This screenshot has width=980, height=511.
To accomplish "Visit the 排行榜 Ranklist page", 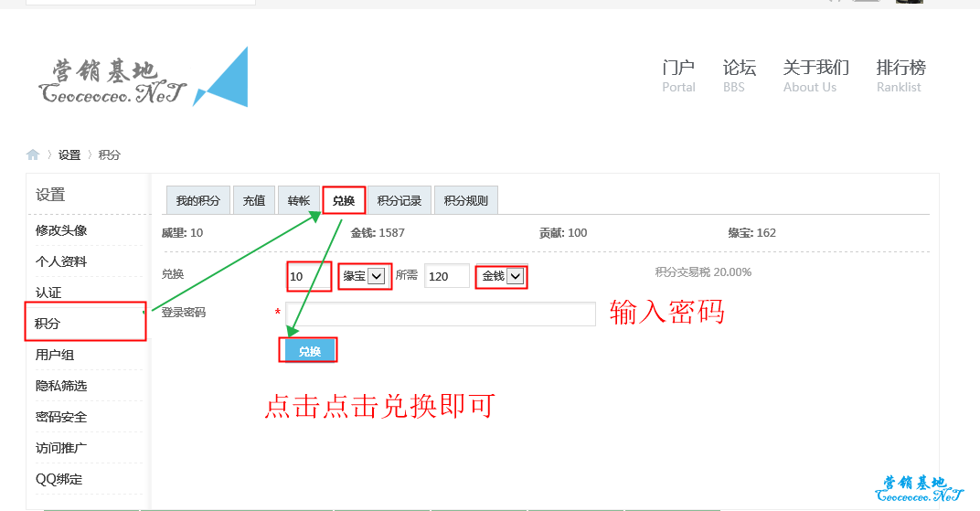I will pos(900,76).
